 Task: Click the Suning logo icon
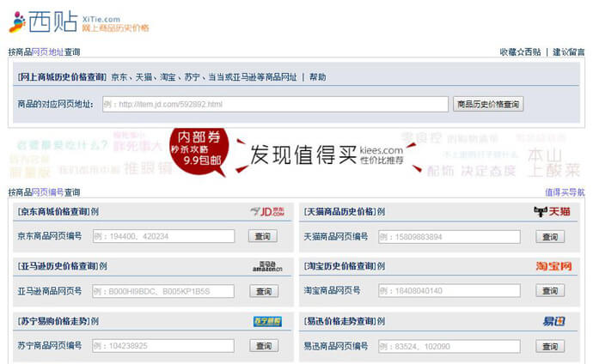[x=266, y=321]
